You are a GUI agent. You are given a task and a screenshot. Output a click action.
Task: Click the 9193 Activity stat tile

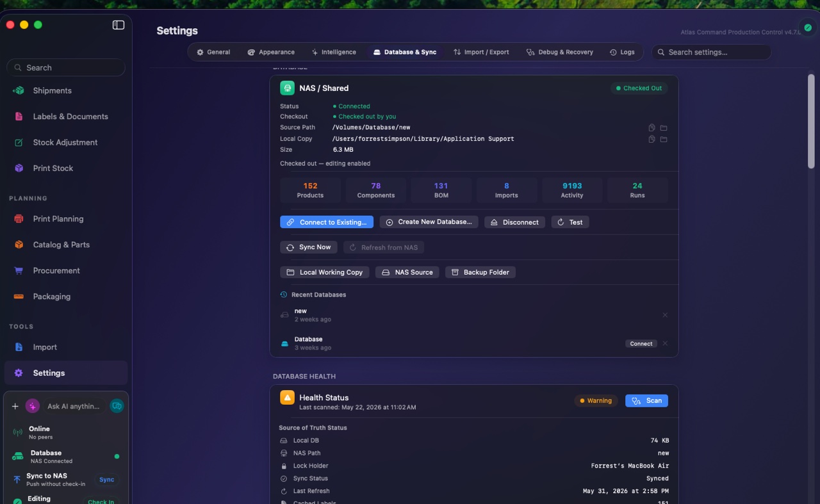coord(572,190)
